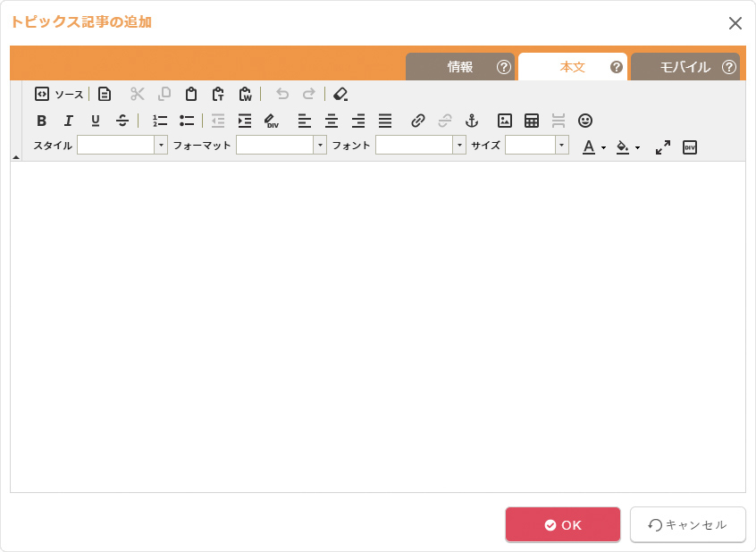Viewport: 756px width, 552px height.
Task: Click inside the empty editor text area
Action: click(x=377, y=326)
